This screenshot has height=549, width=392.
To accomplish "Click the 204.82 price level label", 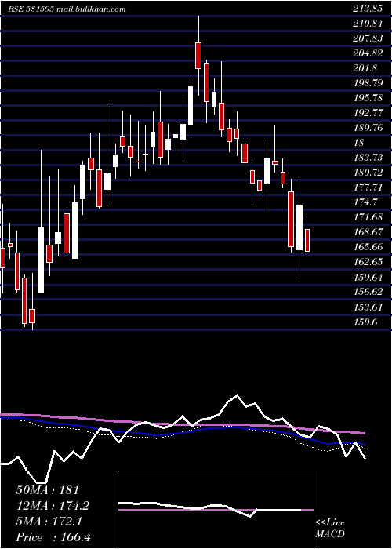I will click(x=367, y=53).
